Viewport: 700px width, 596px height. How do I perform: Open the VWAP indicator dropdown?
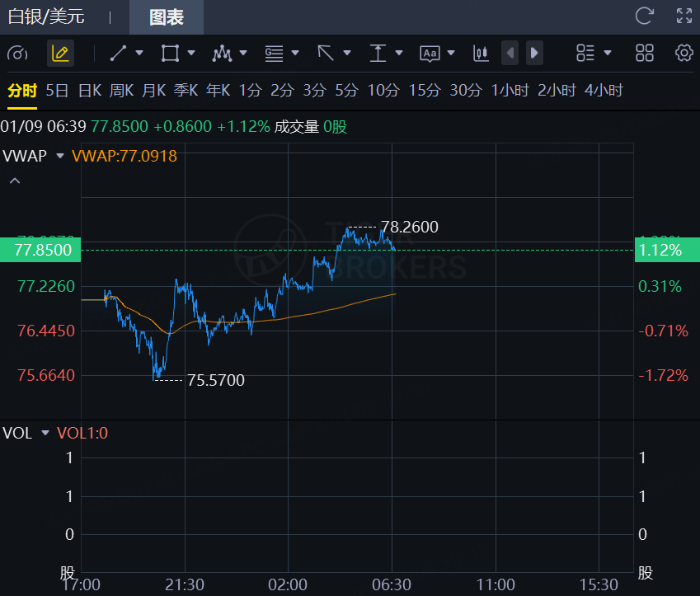coord(59,155)
